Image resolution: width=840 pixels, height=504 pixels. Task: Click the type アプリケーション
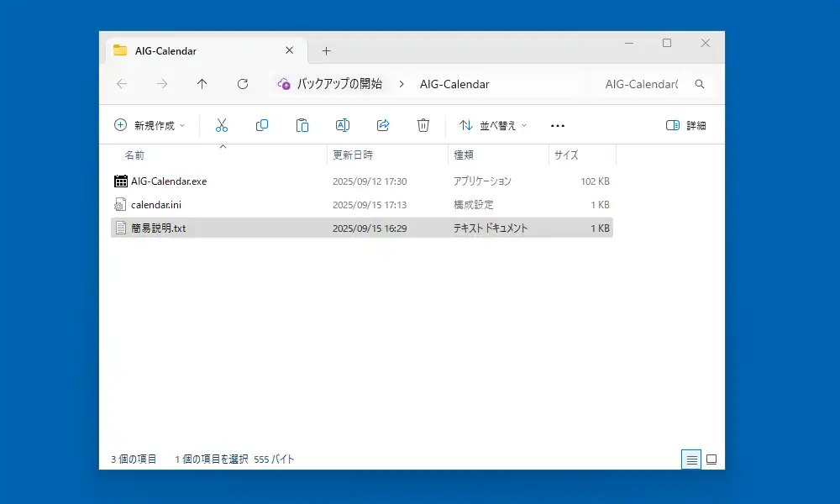[482, 181]
